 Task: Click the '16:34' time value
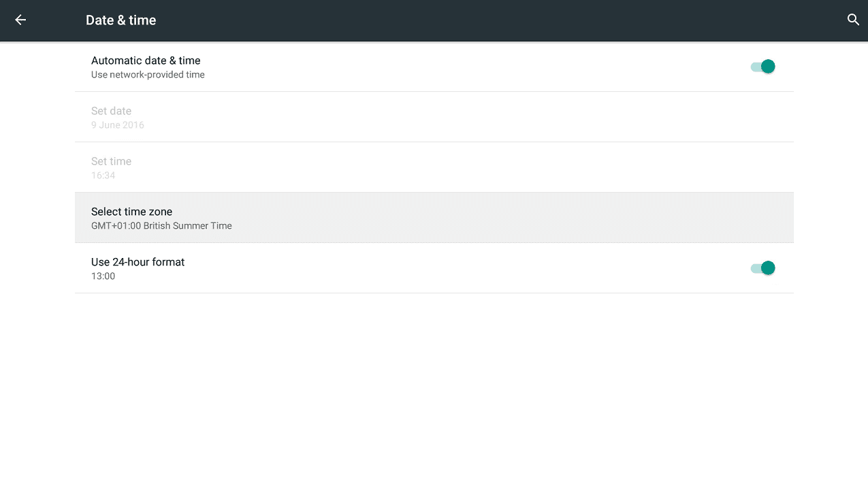point(103,176)
